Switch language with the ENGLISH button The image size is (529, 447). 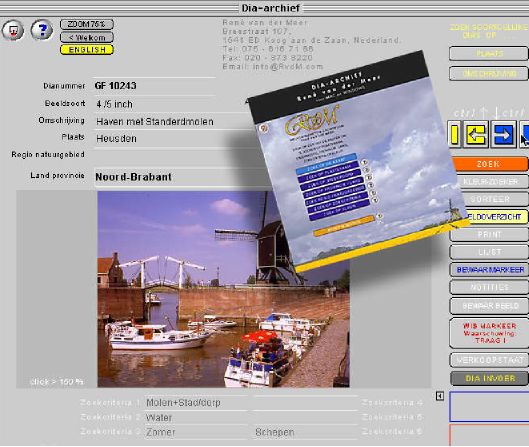[x=87, y=50]
